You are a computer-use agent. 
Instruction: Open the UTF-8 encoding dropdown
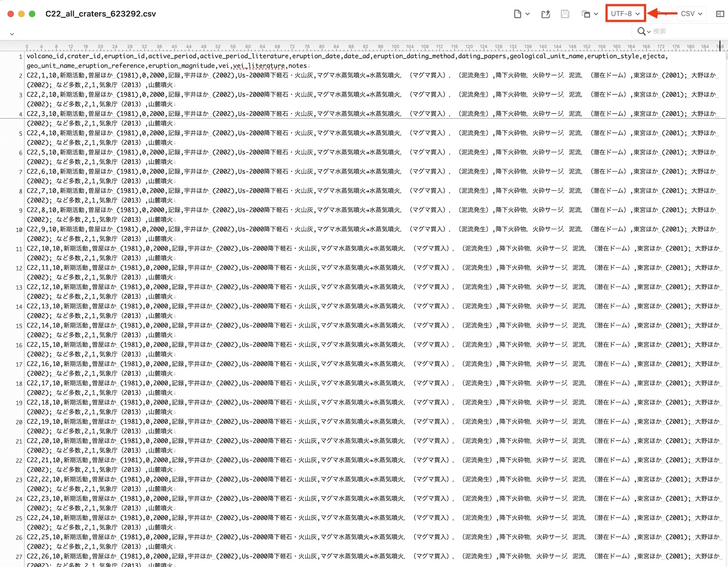click(625, 14)
